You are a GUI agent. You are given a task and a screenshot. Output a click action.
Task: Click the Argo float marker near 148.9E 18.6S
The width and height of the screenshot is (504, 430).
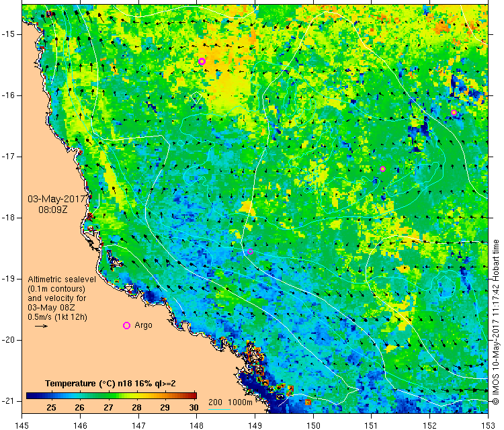(250, 252)
